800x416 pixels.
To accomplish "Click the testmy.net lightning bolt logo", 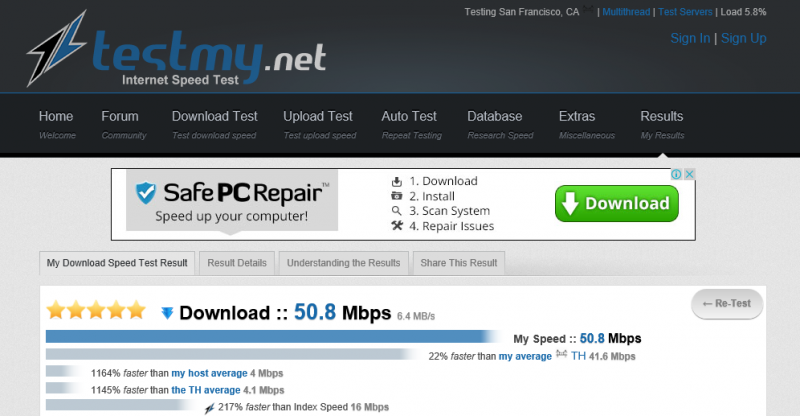I will click(57, 48).
